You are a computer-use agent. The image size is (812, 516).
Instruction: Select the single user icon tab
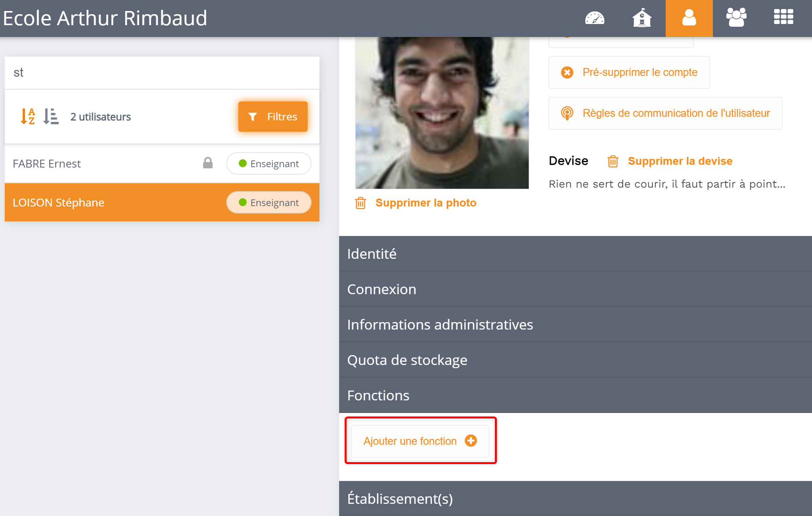[x=689, y=18]
